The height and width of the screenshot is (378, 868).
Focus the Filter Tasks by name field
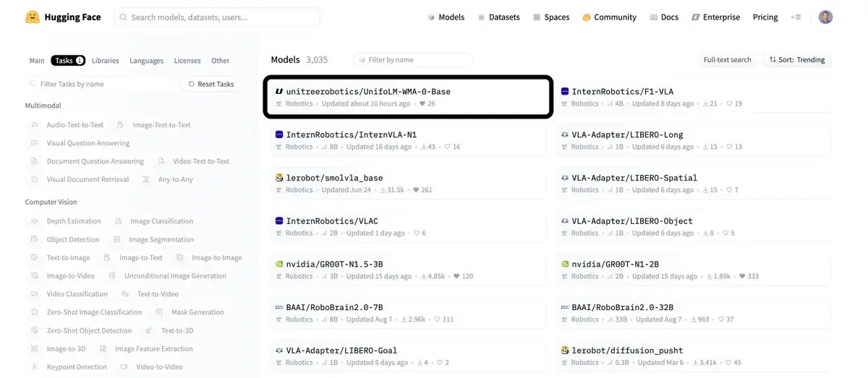(101, 84)
